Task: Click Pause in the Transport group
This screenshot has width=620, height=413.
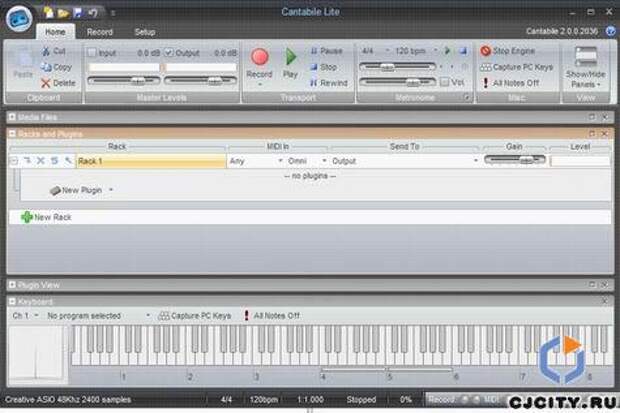Action: tap(327, 51)
